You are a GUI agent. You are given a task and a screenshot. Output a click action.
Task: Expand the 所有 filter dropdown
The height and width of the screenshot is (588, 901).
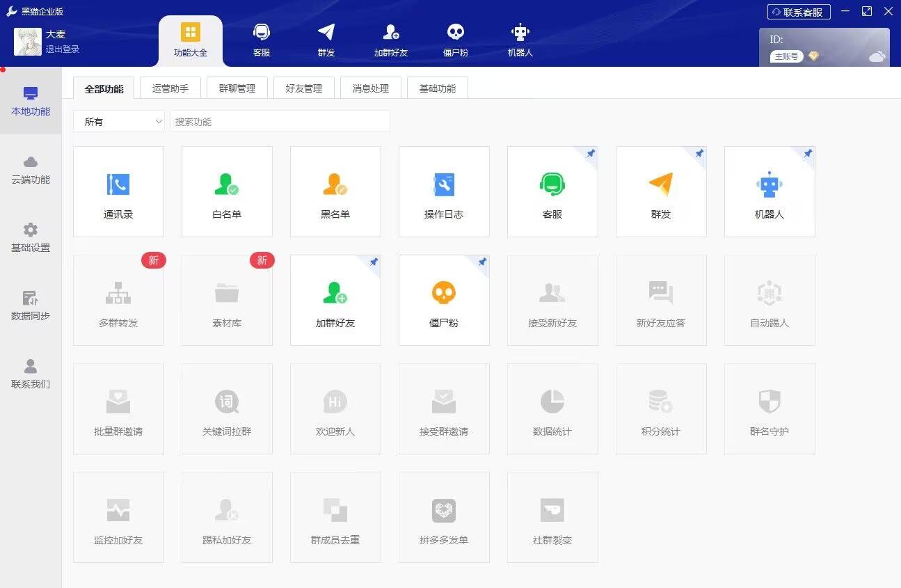pos(118,121)
